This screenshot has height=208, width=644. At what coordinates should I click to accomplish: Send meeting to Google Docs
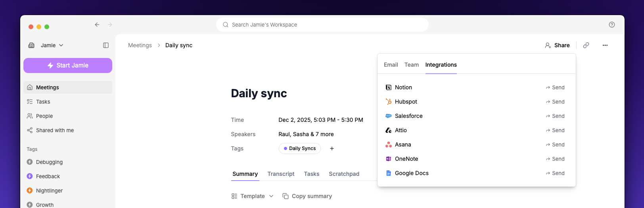pyautogui.click(x=555, y=173)
